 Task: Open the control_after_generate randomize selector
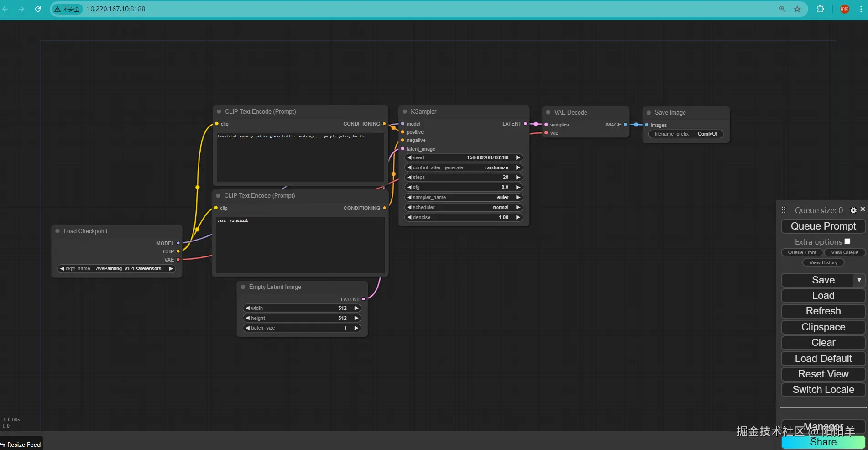coord(464,168)
